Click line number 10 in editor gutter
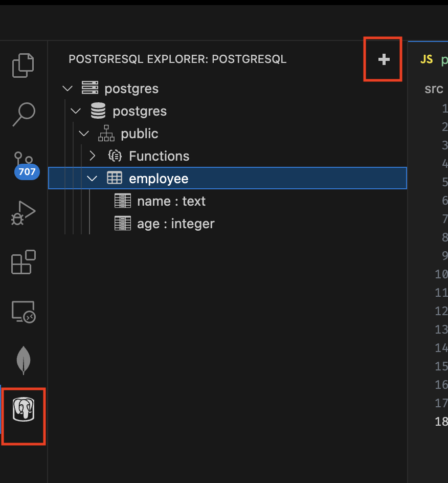The height and width of the screenshot is (483, 448). [441, 274]
